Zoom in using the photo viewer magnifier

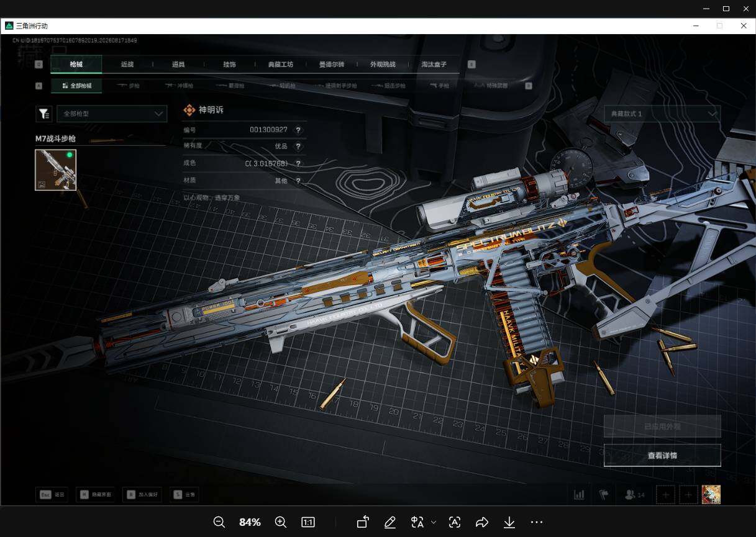coord(281,522)
